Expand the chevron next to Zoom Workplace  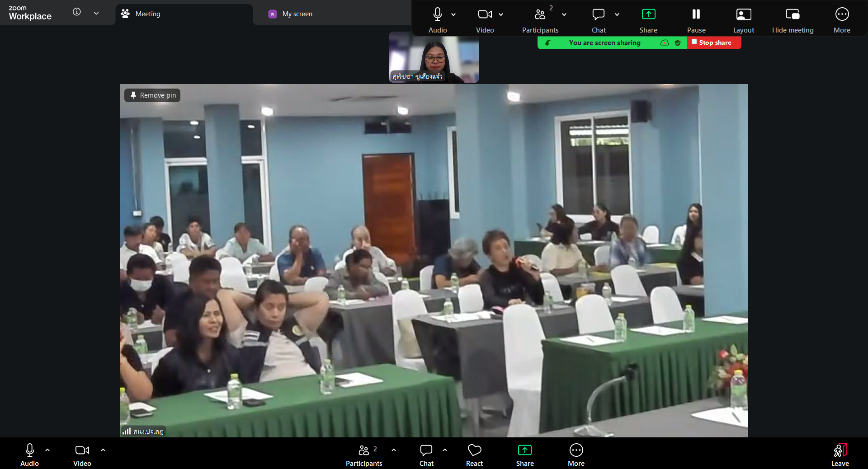click(96, 13)
